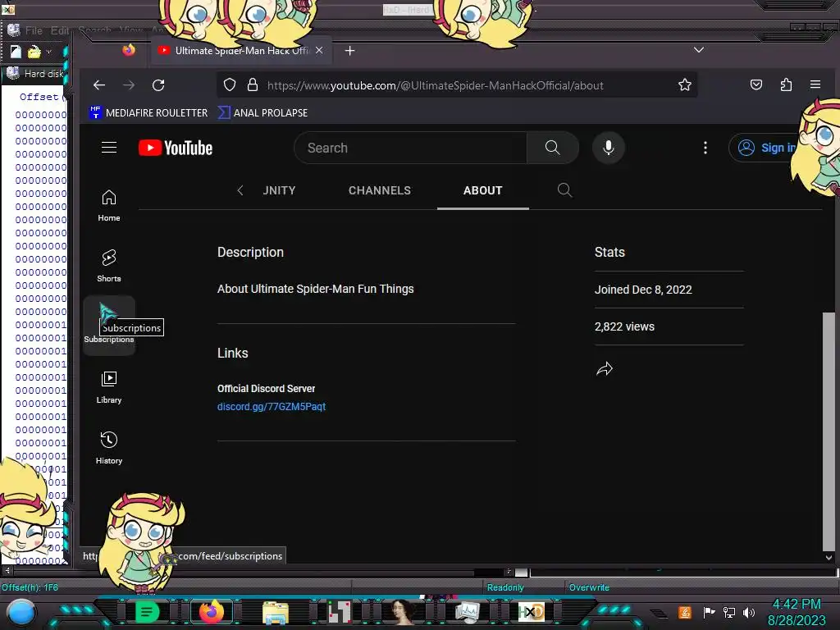
Task: Click the page vertical scrollbar
Action: pyautogui.click(x=829, y=431)
